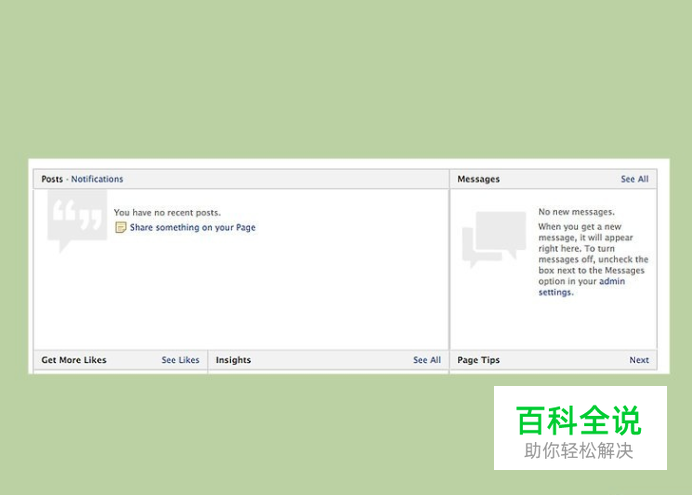The image size is (692, 495).
Task: Open See Likes in Get More Likes
Action: 180,360
